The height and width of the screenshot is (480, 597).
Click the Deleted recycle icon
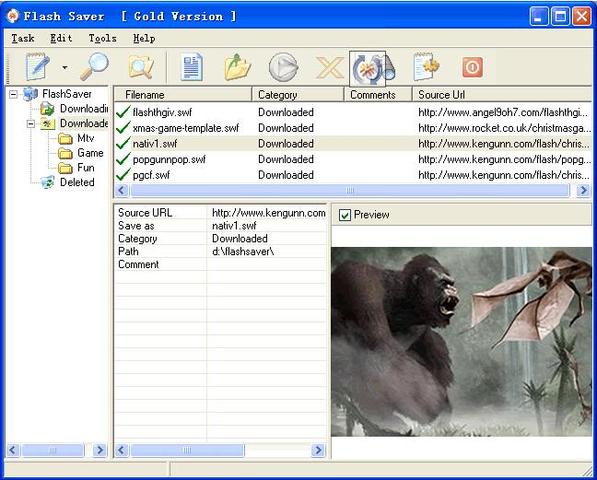48,182
